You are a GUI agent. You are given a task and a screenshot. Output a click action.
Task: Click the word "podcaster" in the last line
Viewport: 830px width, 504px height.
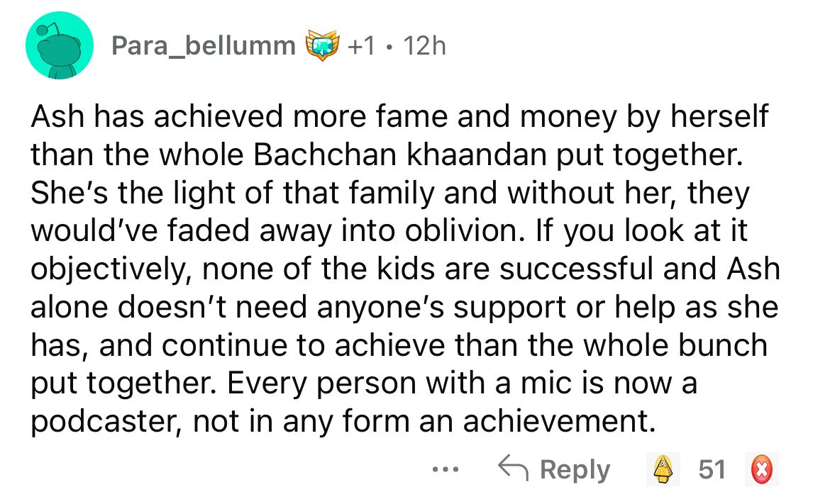point(108,423)
